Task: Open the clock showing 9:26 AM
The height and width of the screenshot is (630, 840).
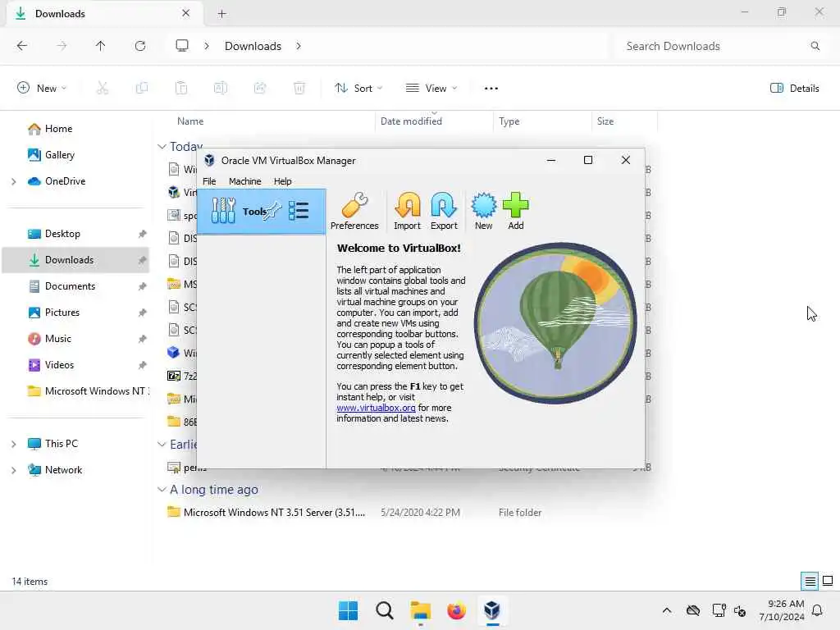Action: point(782,610)
